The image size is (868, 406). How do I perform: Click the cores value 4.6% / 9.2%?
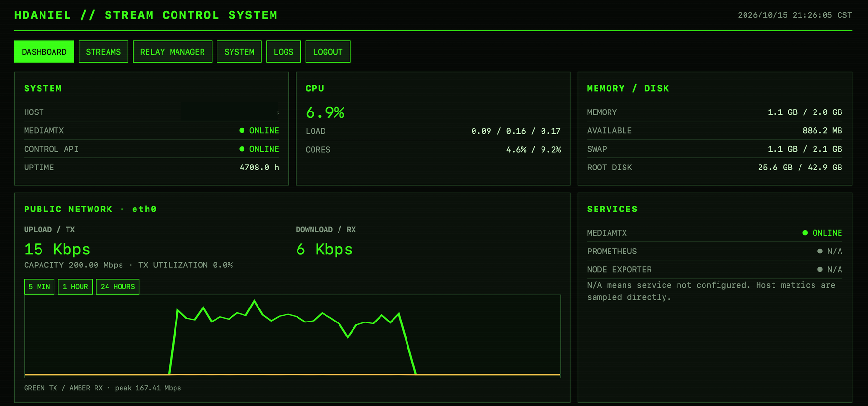pos(533,150)
